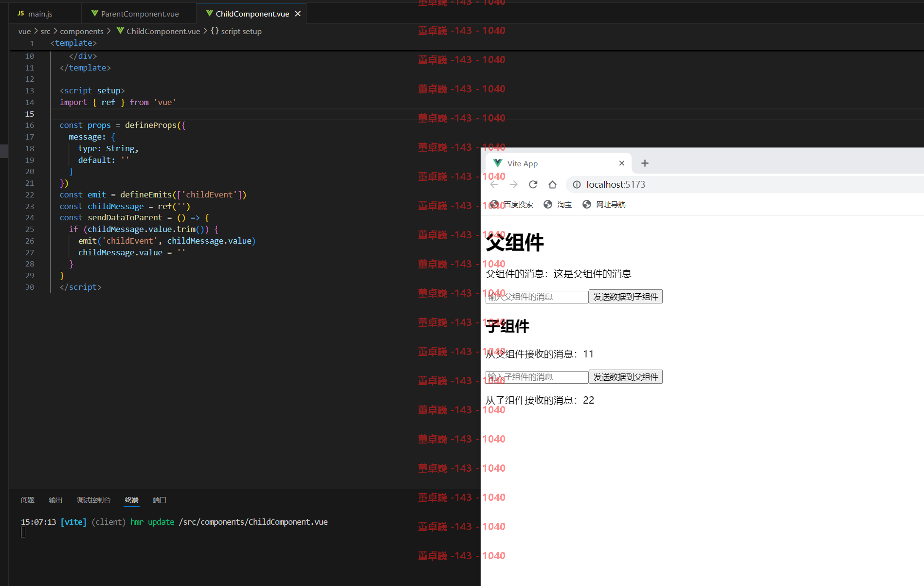
Task: Open 'script setup' breadcrumb symbol
Action: pyautogui.click(x=241, y=31)
